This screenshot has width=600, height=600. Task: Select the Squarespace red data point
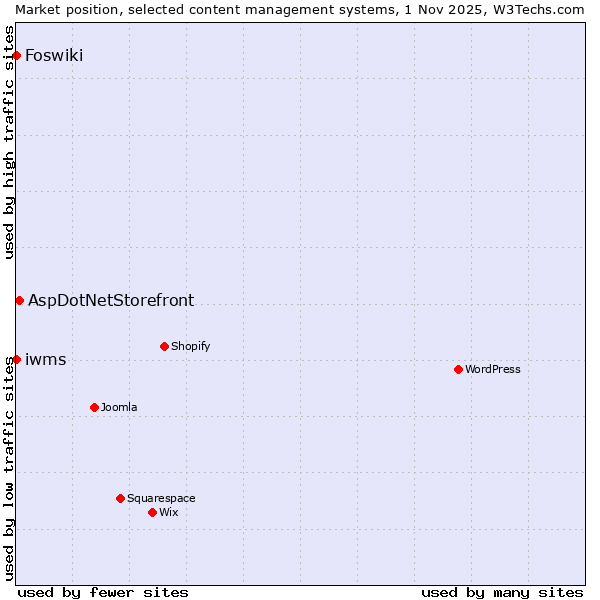point(120,498)
